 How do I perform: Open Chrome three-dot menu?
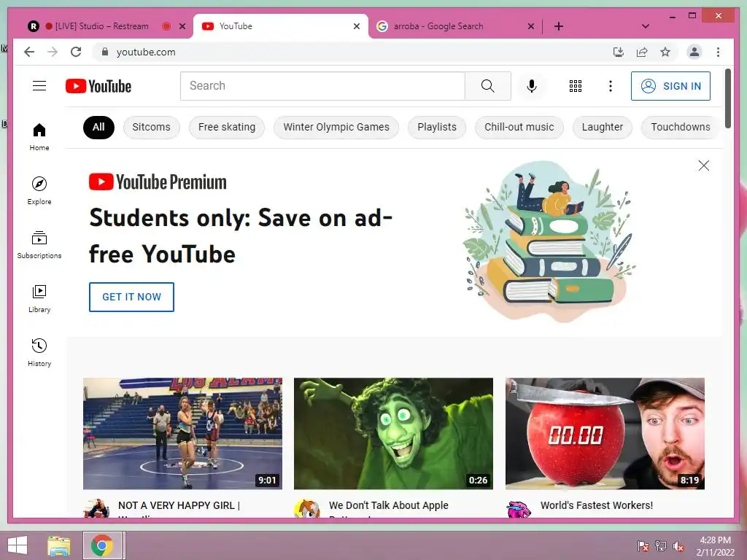(718, 52)
